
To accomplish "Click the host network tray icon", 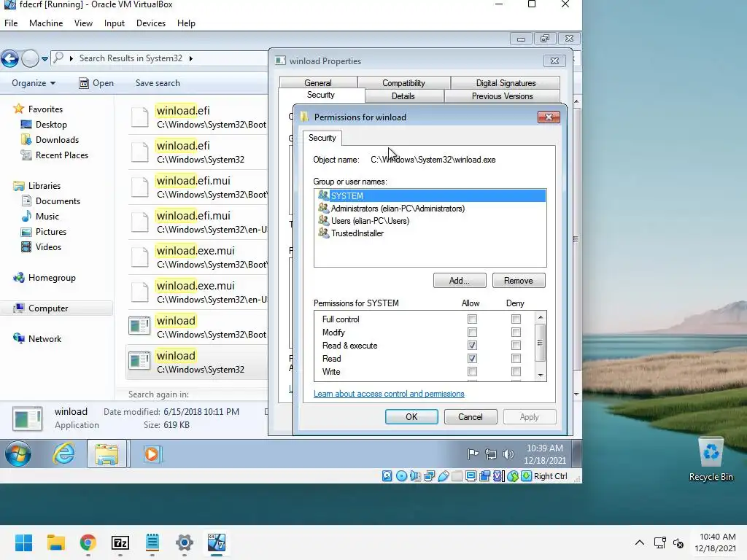I will tap(659, 542).
